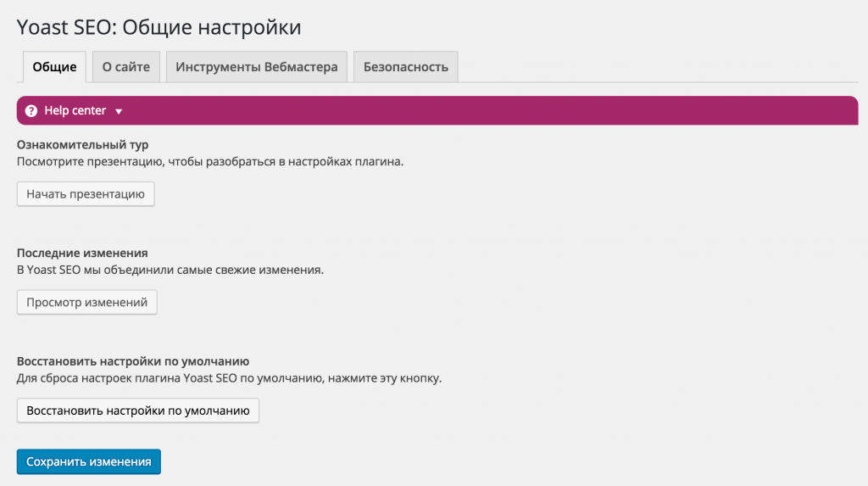Click the Ознакомительный тур heading

82,145
